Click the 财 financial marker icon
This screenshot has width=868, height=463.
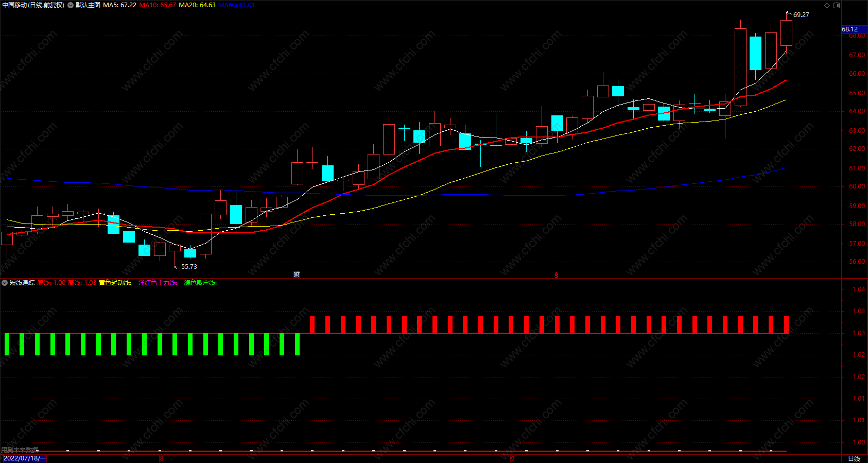pos(297,275)
